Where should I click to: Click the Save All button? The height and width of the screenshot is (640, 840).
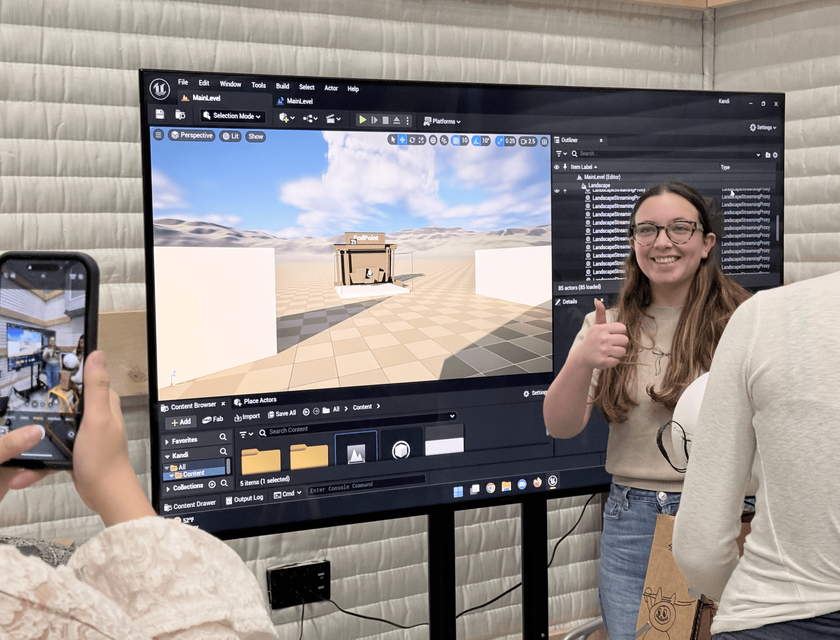pos(282,413)
